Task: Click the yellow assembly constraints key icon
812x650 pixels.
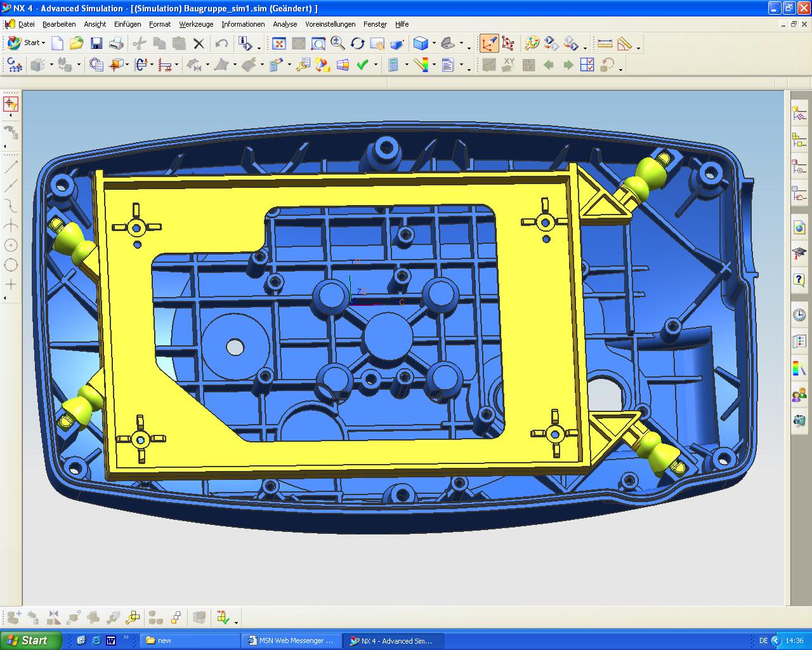Action: [133, 617]
